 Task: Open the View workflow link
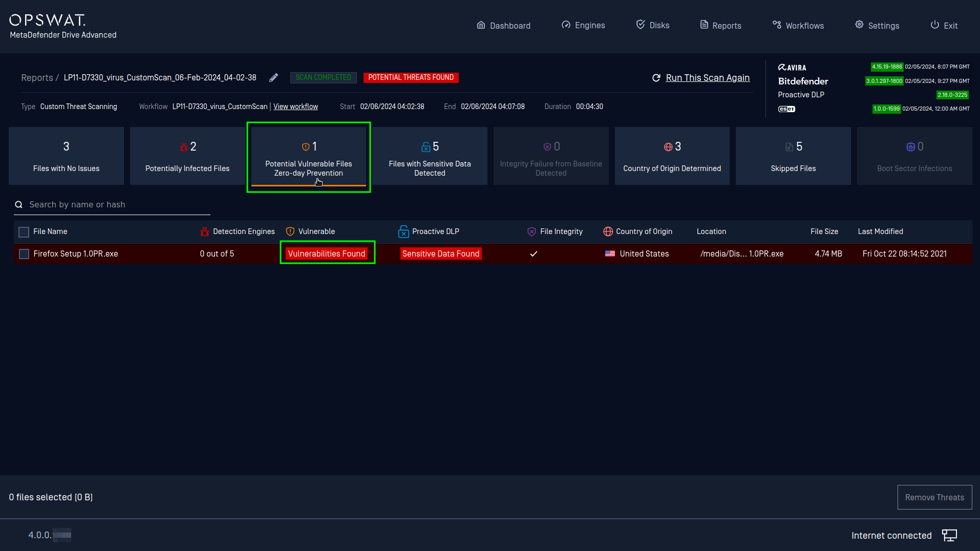pos(295,107)
